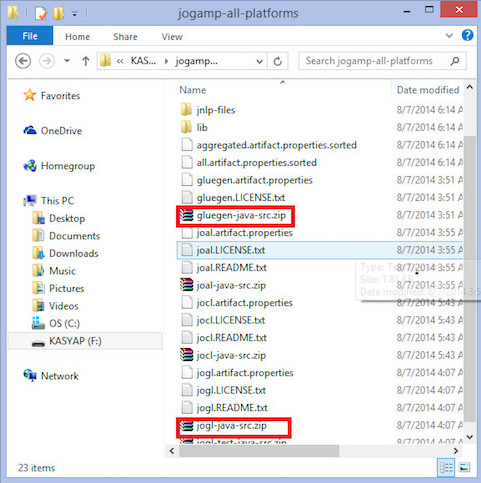Open Help with the question mark icon

pos(467,35)
